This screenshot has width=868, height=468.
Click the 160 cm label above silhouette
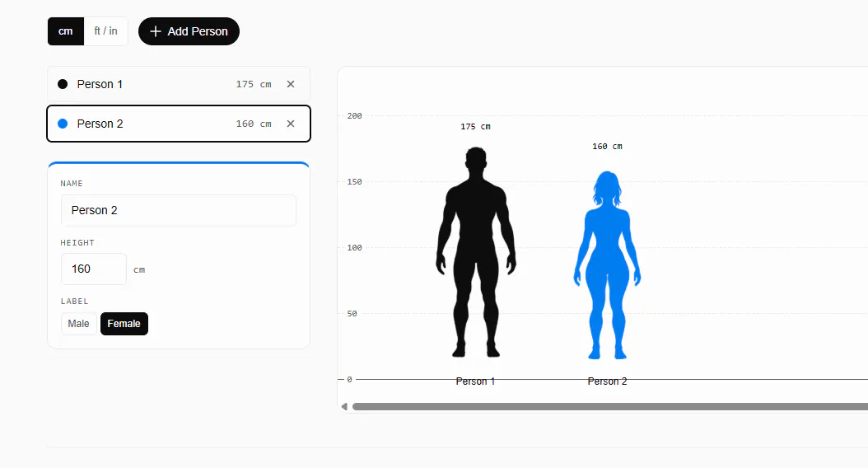click(x=607, y=147)
